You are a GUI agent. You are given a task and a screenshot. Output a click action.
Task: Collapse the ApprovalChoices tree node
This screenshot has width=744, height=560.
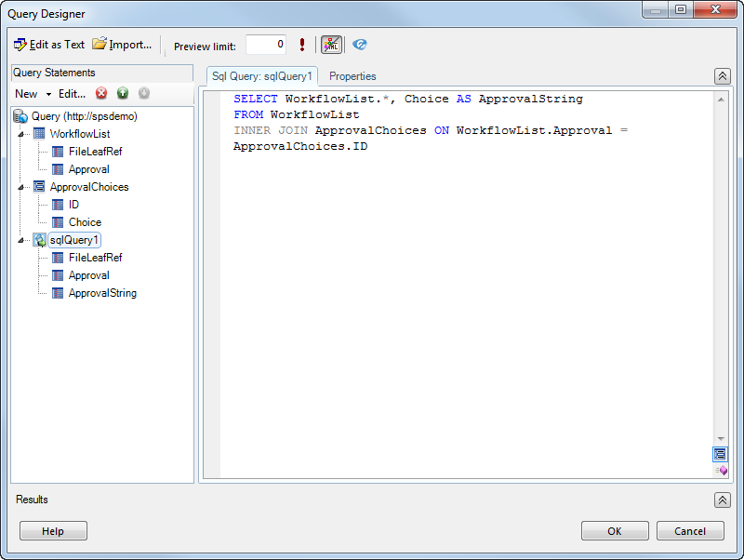tap(20, 187)
